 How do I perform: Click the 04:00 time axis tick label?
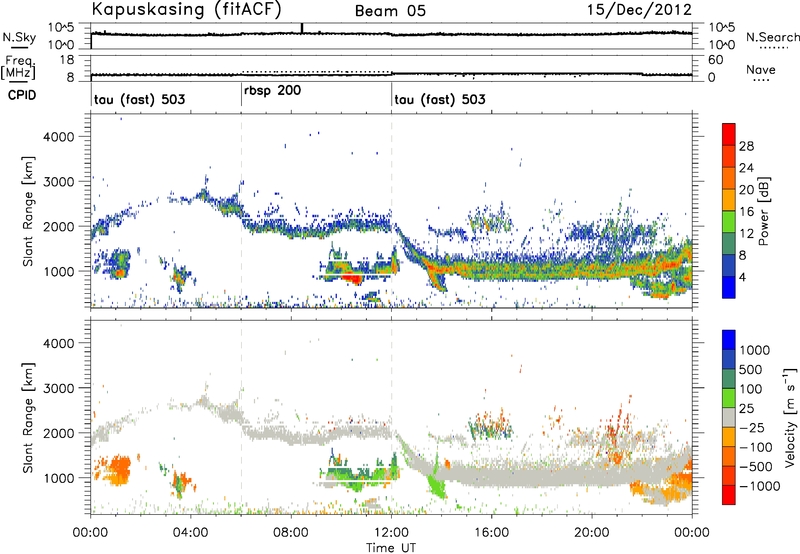(190, 533)
